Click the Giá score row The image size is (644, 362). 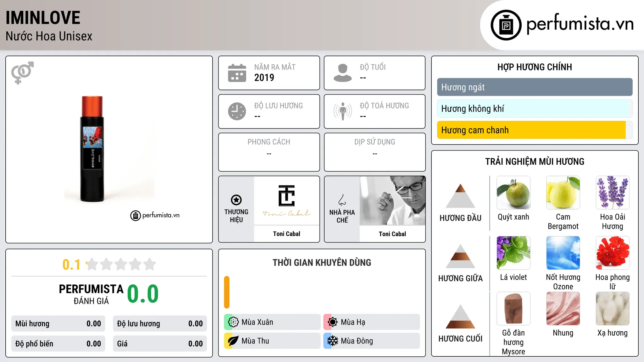coord(160,344)
